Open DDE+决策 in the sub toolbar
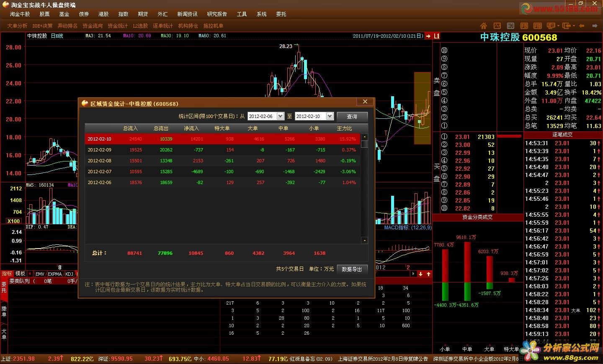The width and height of the screenshot is (603, 364). coord(42,26)
